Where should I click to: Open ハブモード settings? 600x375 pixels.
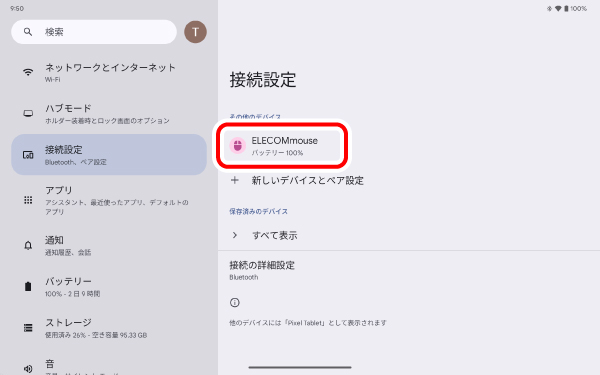[x=109, y=114]
